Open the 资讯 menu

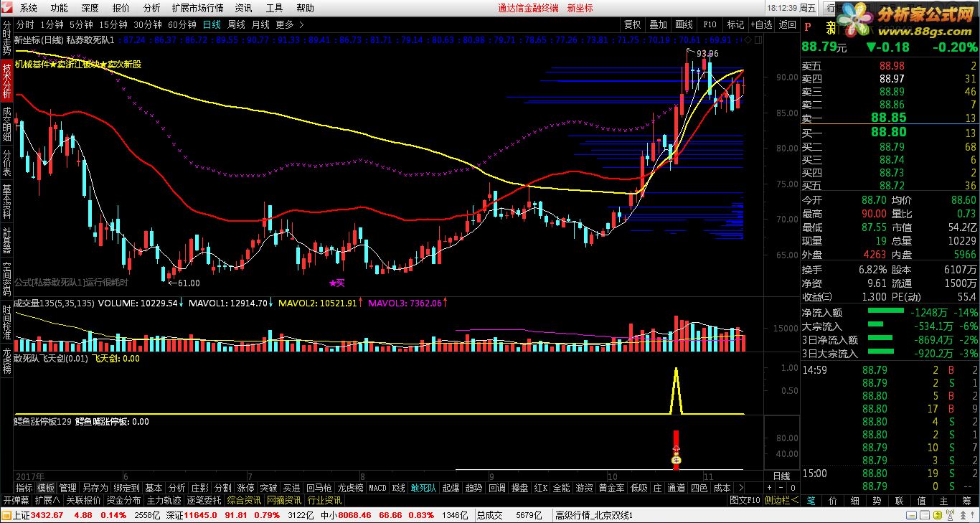point(243,9)
